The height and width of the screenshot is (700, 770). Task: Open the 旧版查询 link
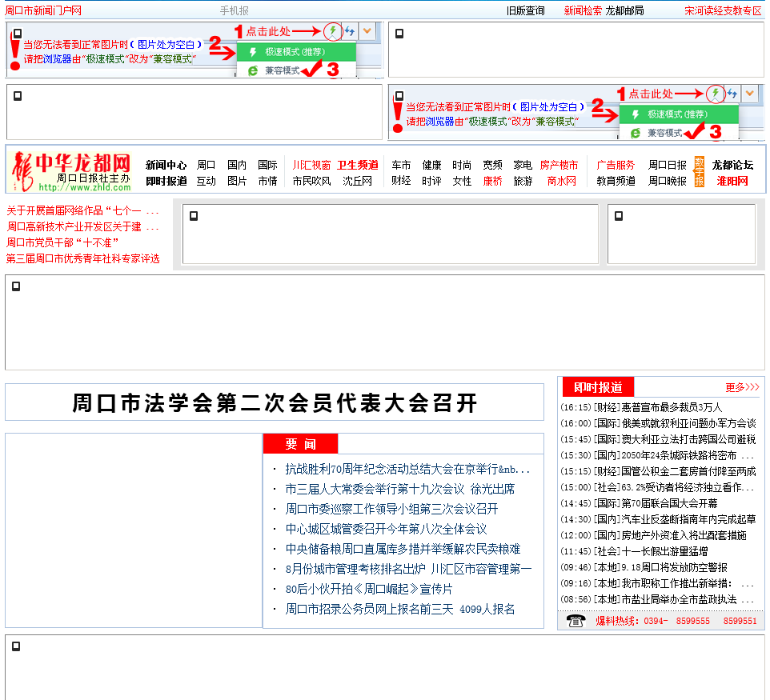[x=525, y=10]
